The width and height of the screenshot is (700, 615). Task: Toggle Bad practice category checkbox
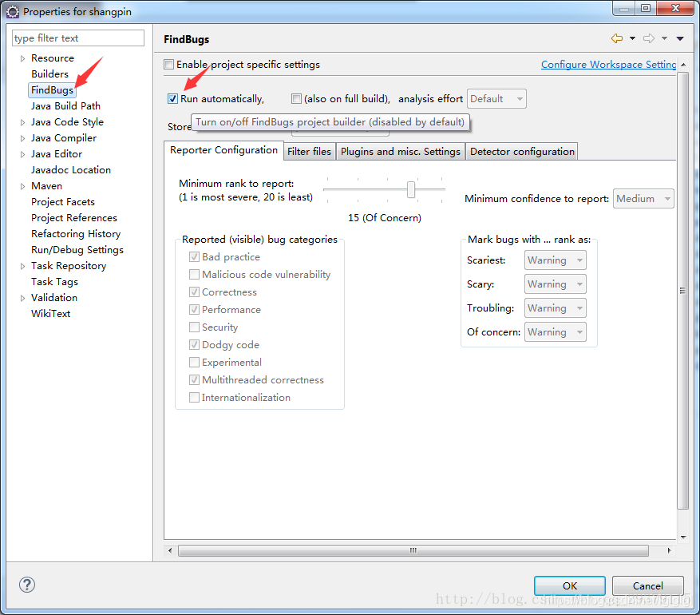pyautogui.click(x=194, y=257)
